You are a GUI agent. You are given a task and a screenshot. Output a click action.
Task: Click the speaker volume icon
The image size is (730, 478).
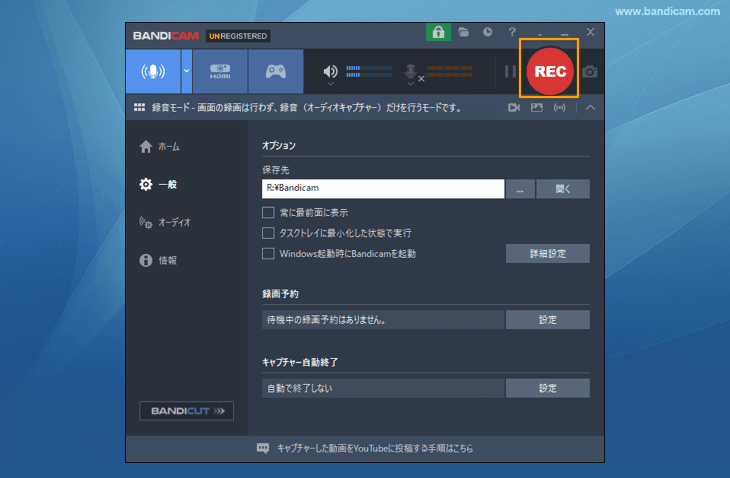330,71
